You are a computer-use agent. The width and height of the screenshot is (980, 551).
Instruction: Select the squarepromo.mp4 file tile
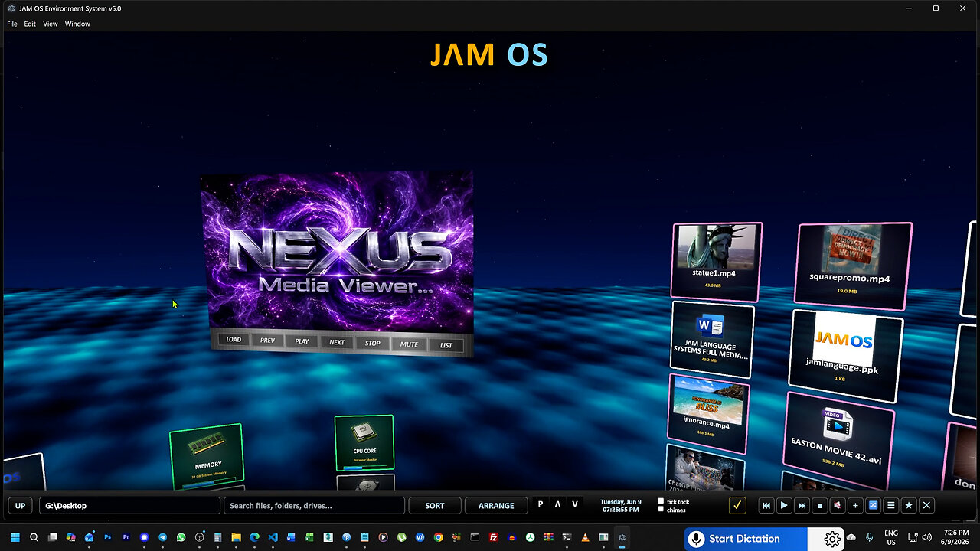click(854, 265)
